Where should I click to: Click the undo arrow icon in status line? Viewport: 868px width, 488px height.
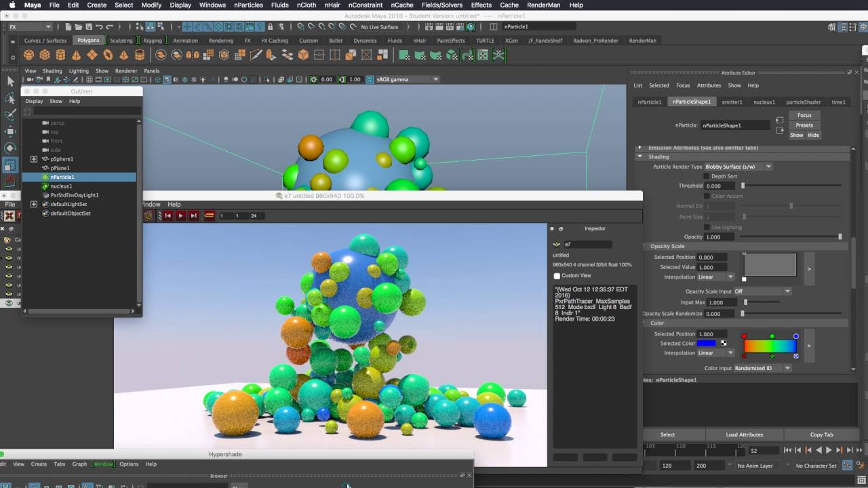click(x=100, y=27)
